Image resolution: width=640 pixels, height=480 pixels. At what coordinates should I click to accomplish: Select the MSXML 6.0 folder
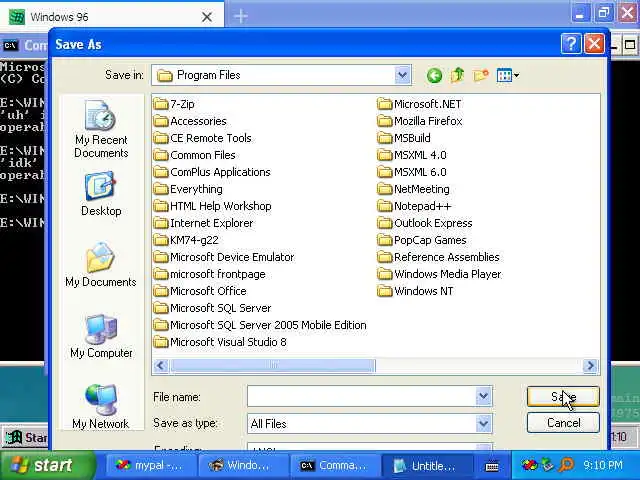(412, 172)
